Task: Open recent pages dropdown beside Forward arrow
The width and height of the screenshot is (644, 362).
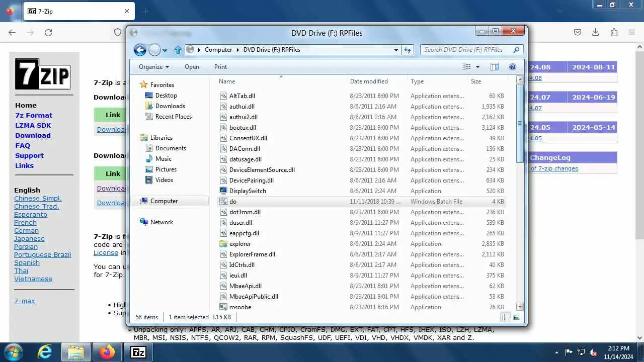Action: coord(165,50)
